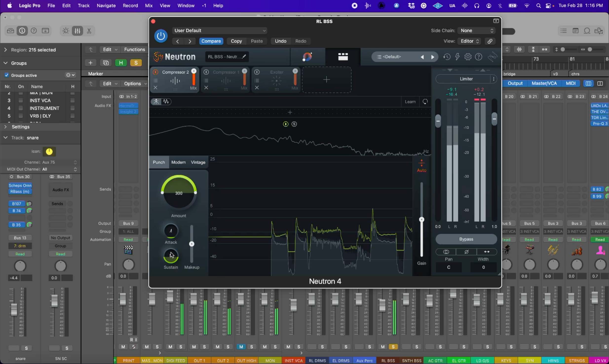Open the Functions menu in Logic toolbar

pyautogui.click(x=134, y=50)
